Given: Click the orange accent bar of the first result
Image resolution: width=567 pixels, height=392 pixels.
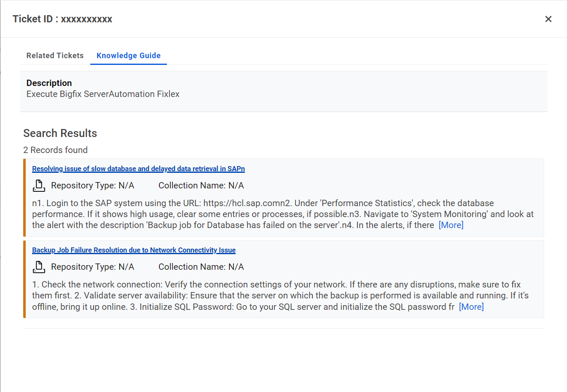Looking at the screenshot, I should coord(24,197).
